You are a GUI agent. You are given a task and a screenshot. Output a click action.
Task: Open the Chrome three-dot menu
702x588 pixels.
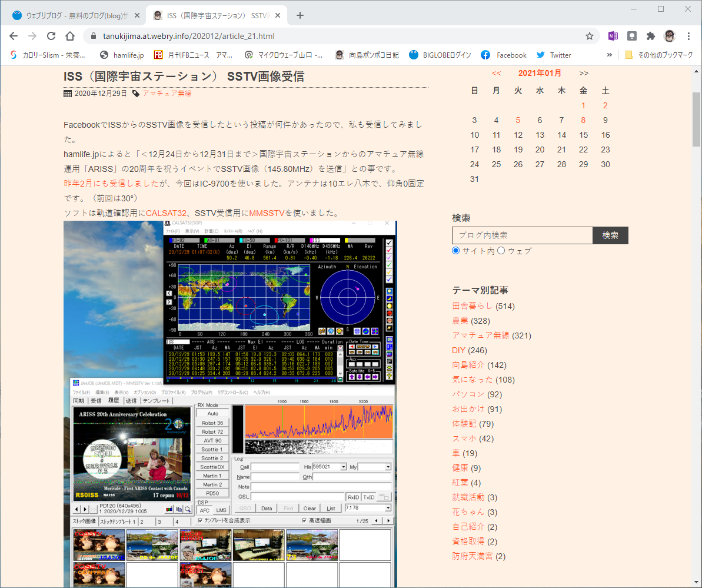[x=688, y=36]
